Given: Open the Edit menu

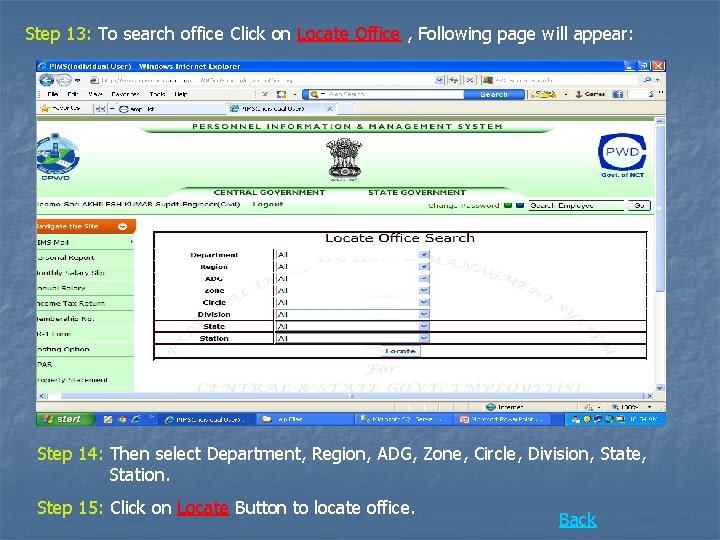Looking at the screenshot, I should pos(73,94).
